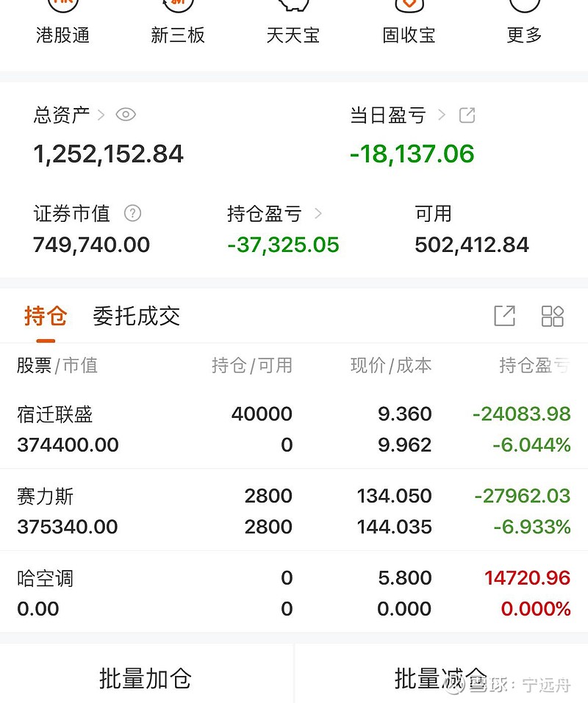
Task: Click question mark icon next to 证券市值
Action: (x=132, y=214)
